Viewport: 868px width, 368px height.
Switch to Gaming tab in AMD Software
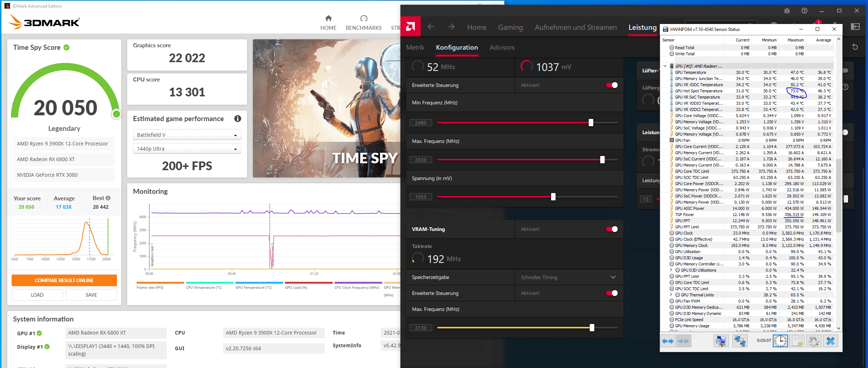tap(510, 27)
